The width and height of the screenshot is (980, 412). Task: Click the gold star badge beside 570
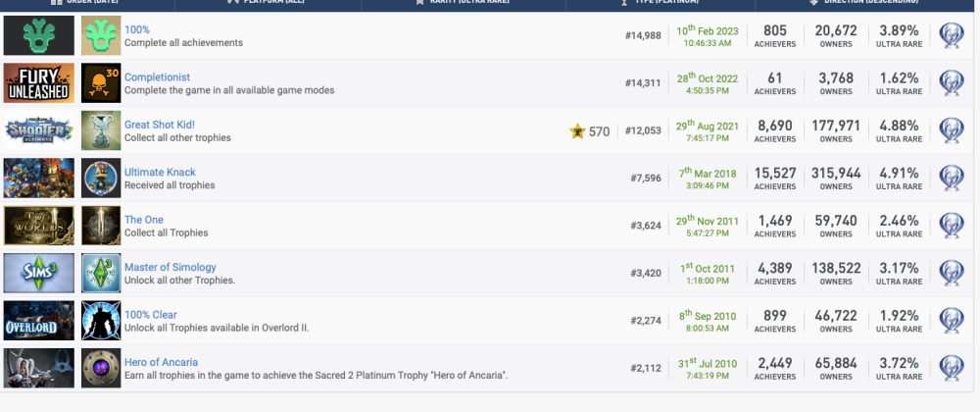(577, 131)
